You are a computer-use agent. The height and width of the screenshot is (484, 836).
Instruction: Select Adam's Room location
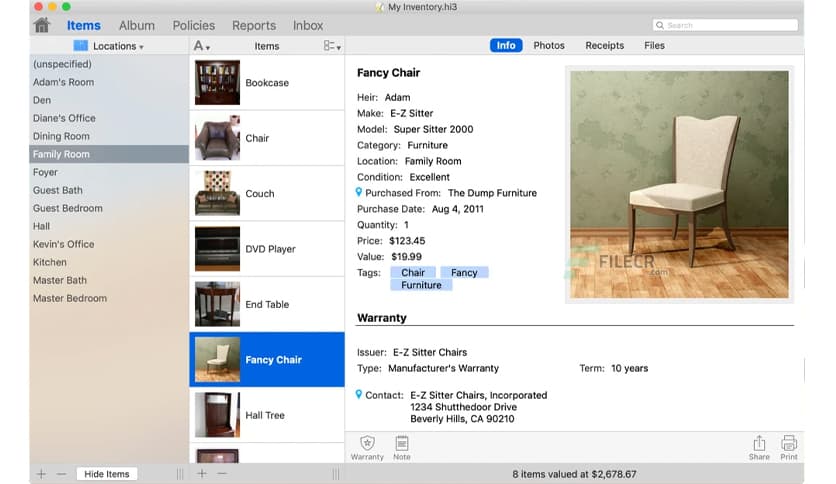(x=109, y=82)
